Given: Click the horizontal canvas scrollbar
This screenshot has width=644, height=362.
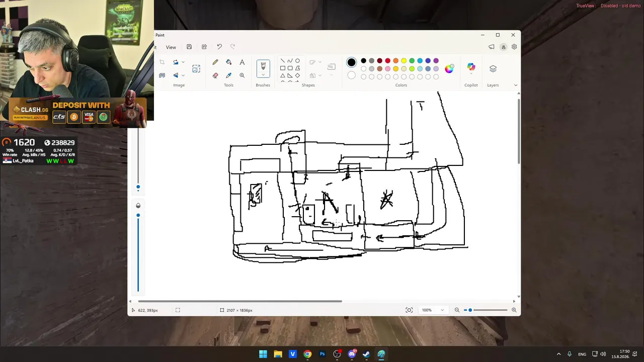Looking at the screenshot, I should pos(240,301).
